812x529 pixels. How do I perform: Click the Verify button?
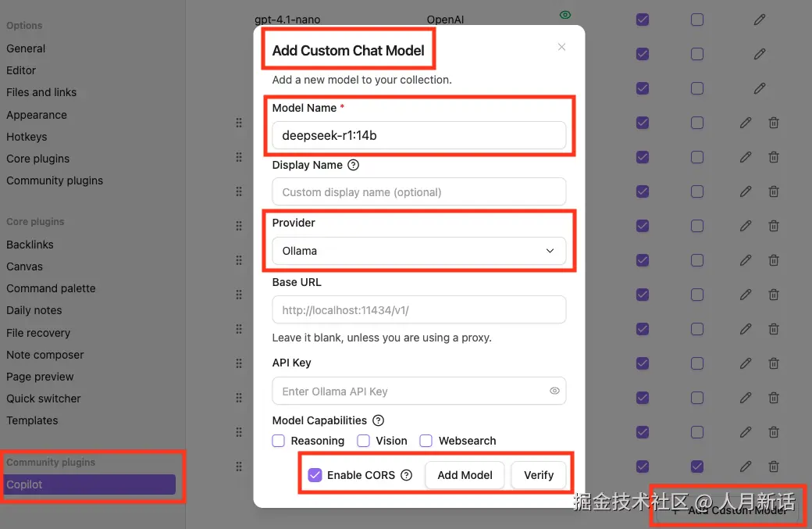click(539, 475)
